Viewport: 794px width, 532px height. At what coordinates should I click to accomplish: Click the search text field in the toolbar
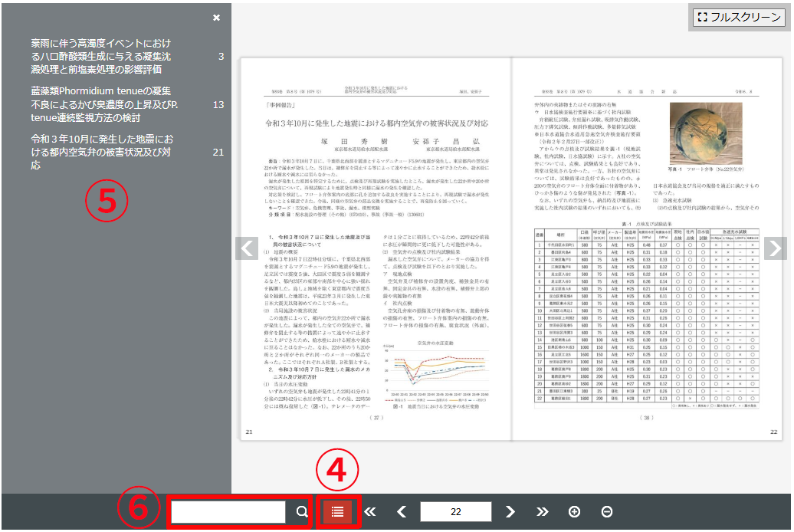coord(228,512)
